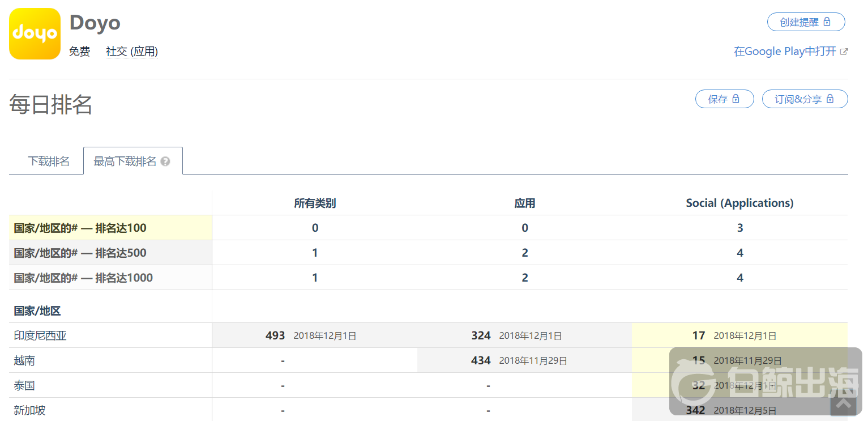Select the 排名达100 row label
Viewport: 868px width, 421px height.
(x=80, y=228)
